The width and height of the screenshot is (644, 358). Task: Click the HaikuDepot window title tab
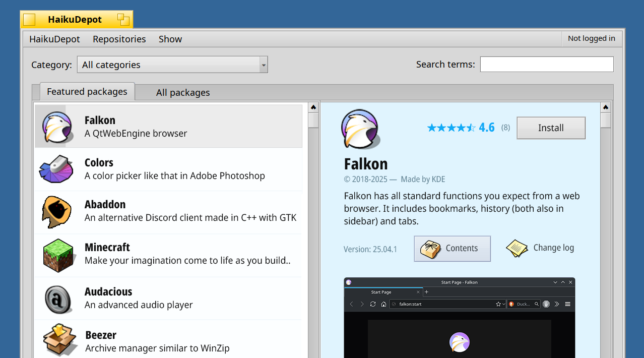tap(77, 20)
